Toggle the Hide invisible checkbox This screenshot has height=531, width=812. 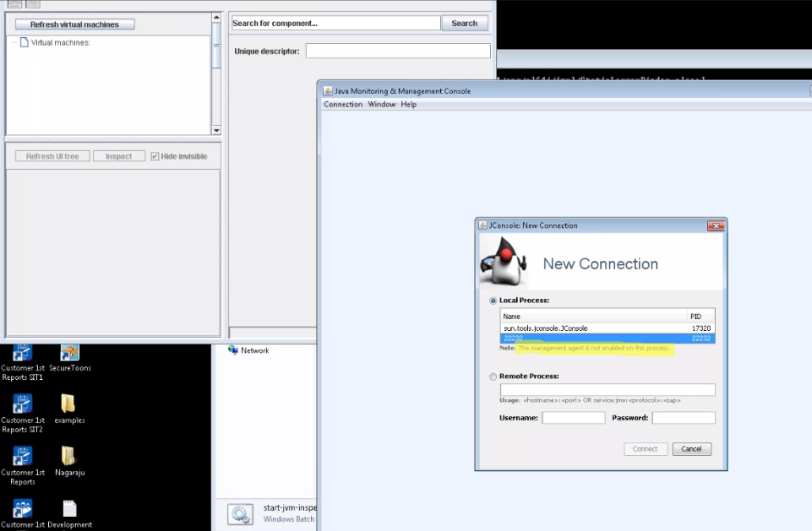click(x=155, y=156)
